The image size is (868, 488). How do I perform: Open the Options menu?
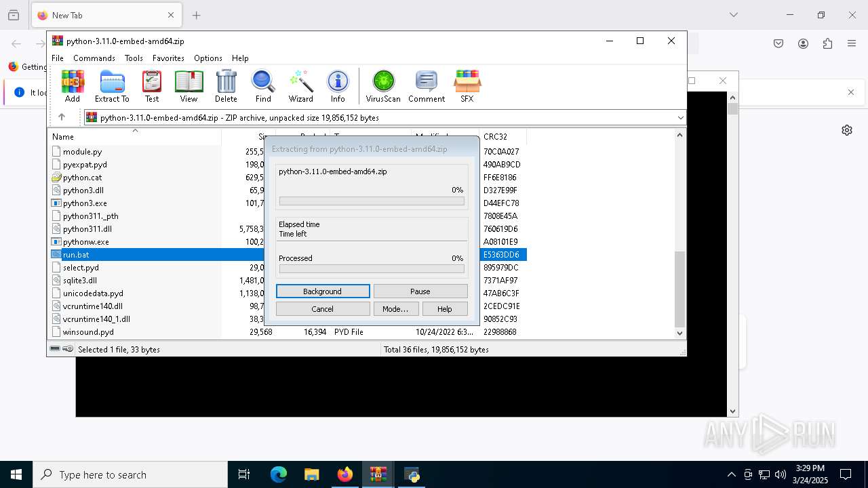click(x=208, y=58)
